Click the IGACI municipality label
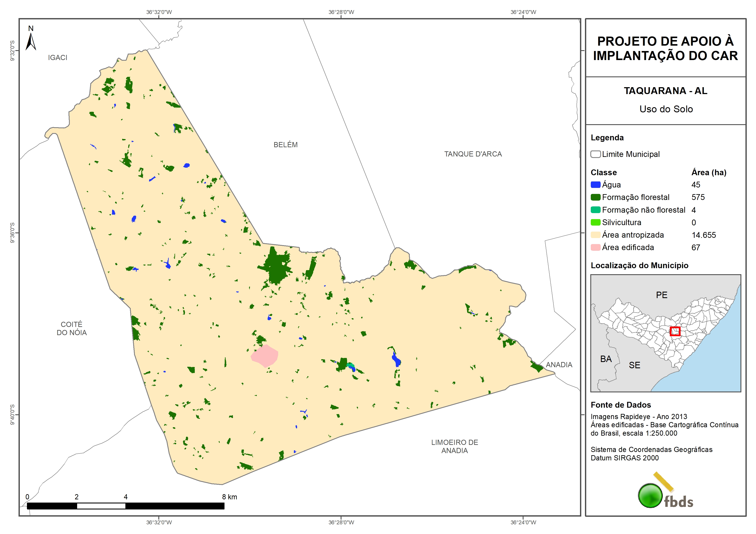756x534 pixels. [x=58, y=58]
